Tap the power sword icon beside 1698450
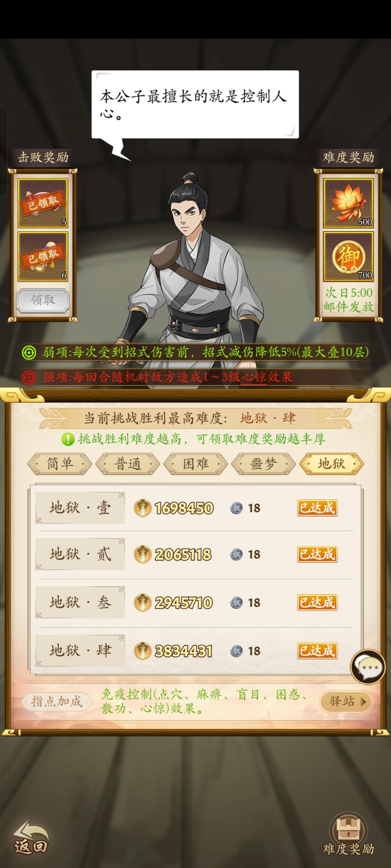 [x=143, y=508]
